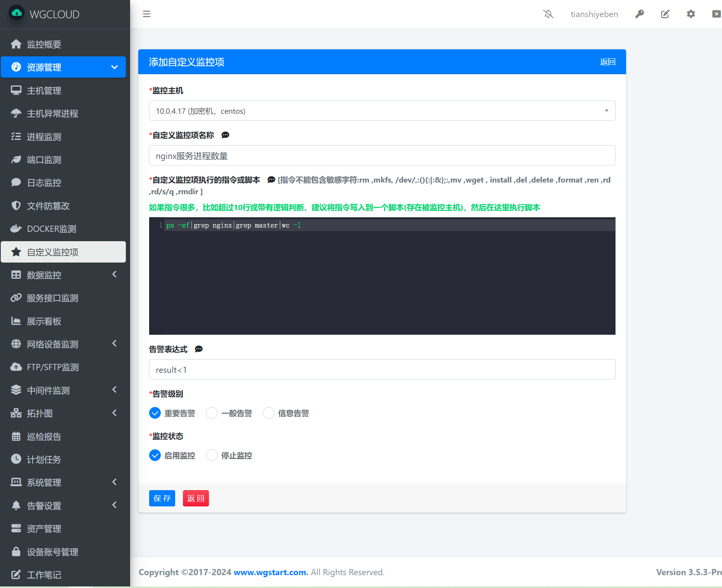Click the blue 保存 button

162,498
